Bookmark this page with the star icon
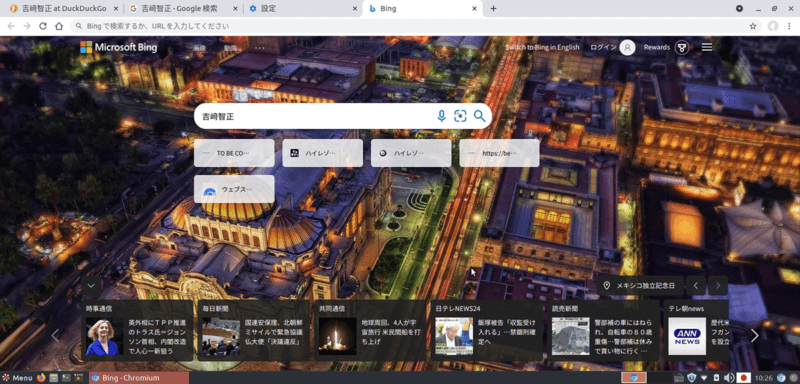This screenshot has width=800, height=384. click(x=753, y=26)
